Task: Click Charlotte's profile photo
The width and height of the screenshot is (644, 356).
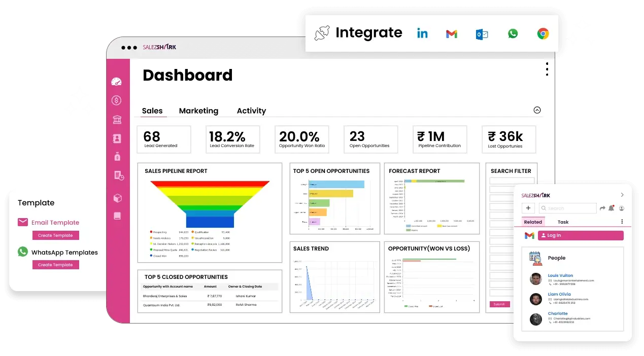Action: (536, 319)
